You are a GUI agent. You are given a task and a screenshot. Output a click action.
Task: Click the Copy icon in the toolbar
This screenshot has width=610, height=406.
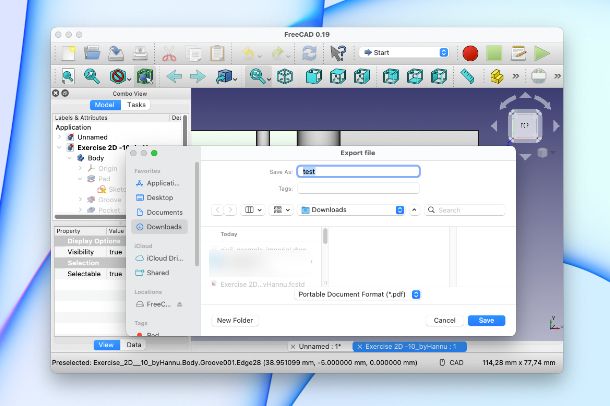[193, 53]
